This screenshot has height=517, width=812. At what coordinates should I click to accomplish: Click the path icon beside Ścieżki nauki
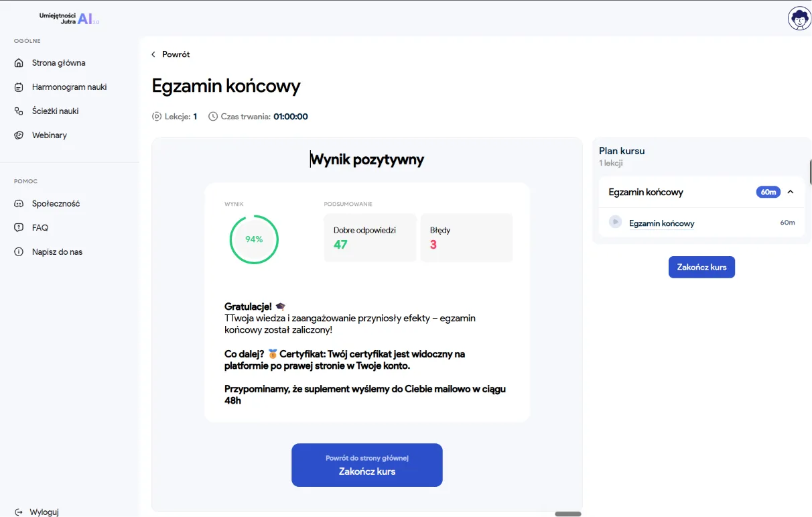pos(19,111)
